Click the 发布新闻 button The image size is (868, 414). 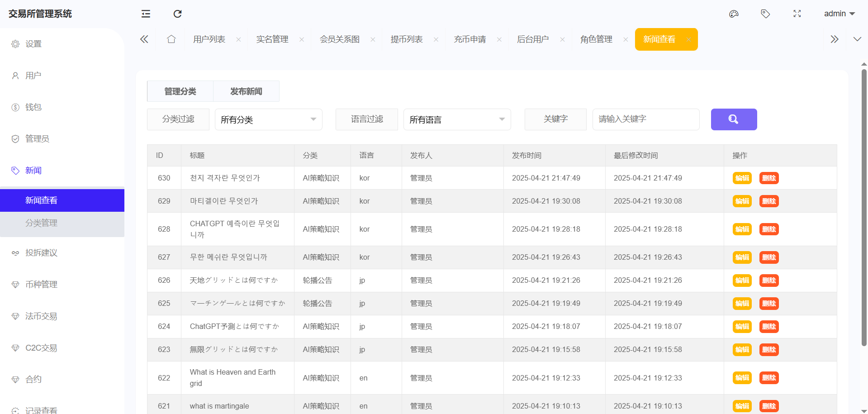(x=246, y=91)
